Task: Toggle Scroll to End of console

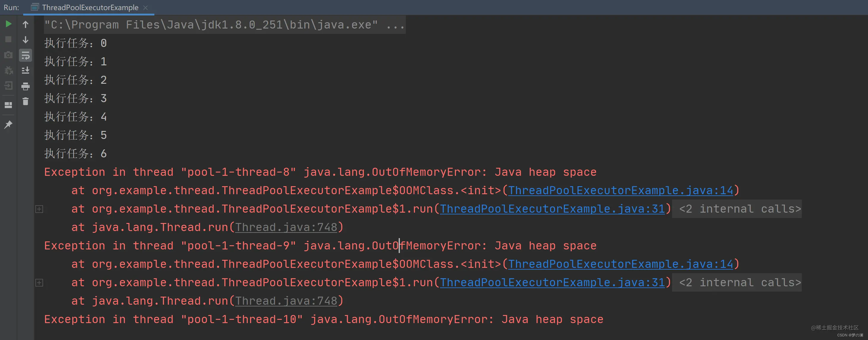Action: [x=26, y=70]
